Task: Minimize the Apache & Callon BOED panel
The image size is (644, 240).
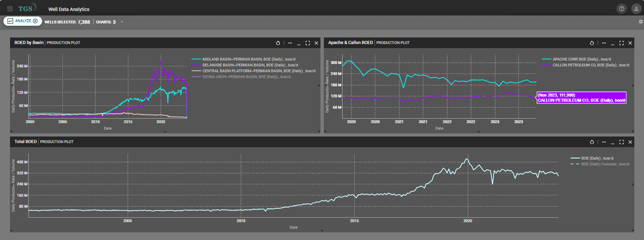Action: (x=613, y=43)
